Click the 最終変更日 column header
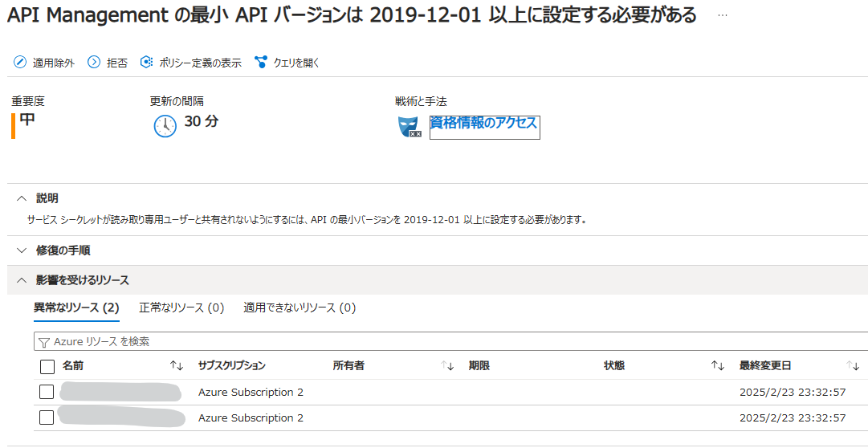Image resolution: width=868 pixels, height=448 pixels. coord(765,365)
